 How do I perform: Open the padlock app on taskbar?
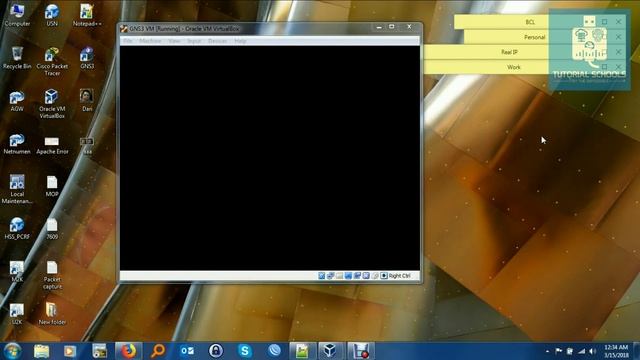tap(216, 351)
